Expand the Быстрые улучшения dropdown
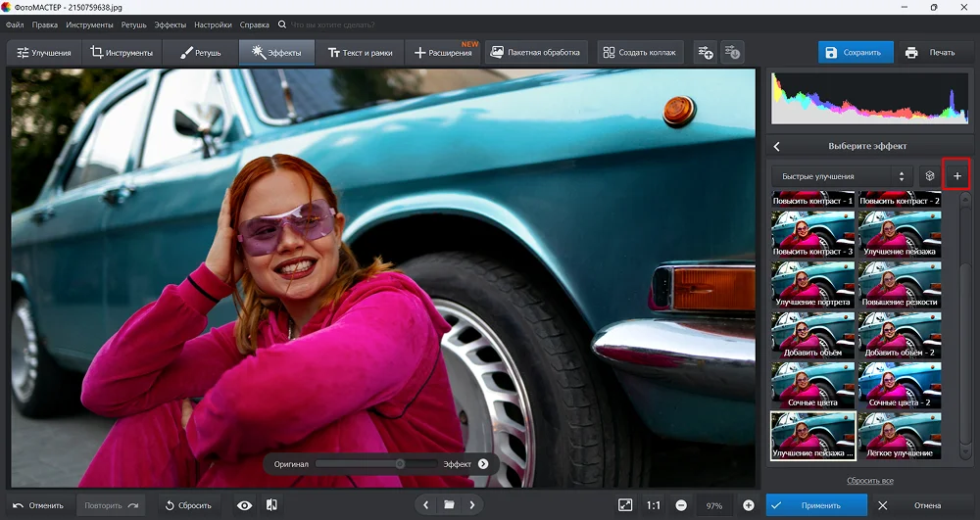Image resolution: width=980 pixels, height=520 pixels. point(842,176)
